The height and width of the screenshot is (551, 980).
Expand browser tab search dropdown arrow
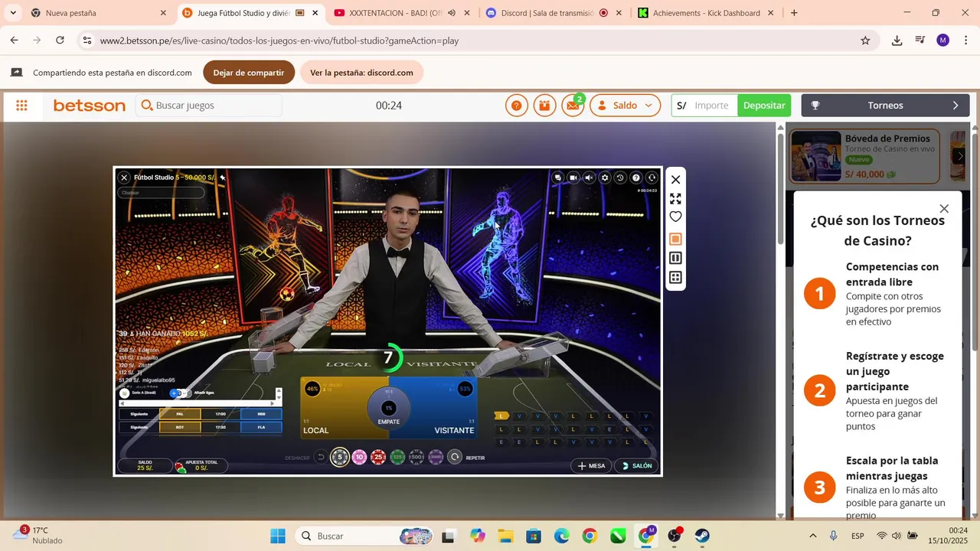pyautogui.click(x=12, y=13)
